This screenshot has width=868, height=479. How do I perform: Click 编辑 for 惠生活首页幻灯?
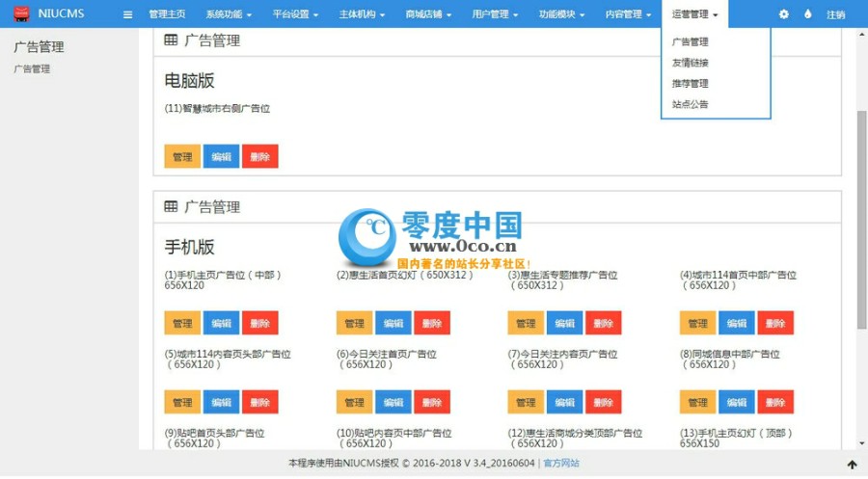(393, 323)
